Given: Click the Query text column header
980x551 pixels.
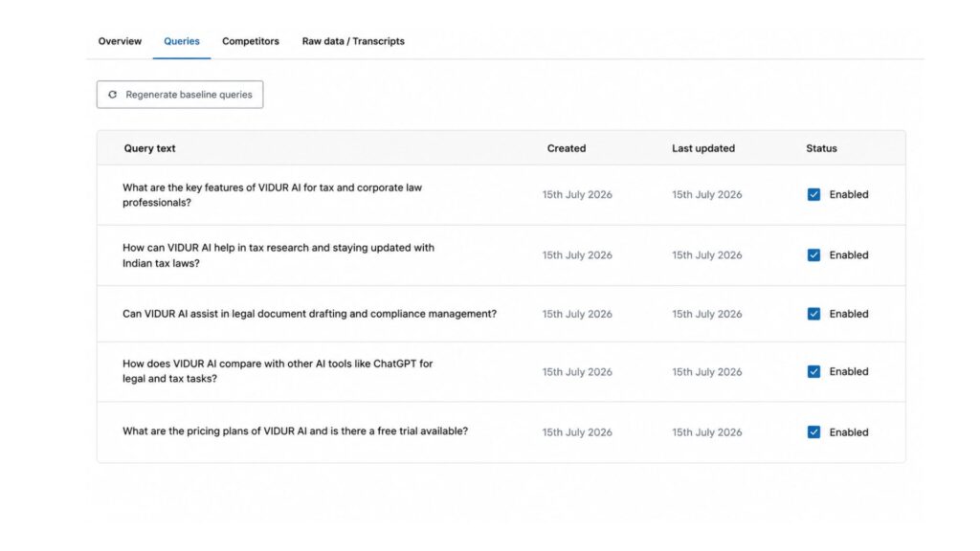Looking at the screenshot, I should click(149, 148).
